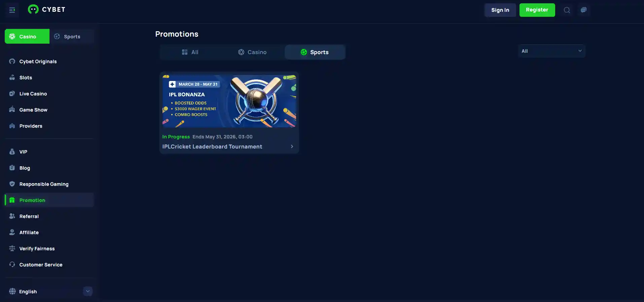This screenshot has width=644, height=302.
Task: Click the Register button
Action: coord(537,10)
